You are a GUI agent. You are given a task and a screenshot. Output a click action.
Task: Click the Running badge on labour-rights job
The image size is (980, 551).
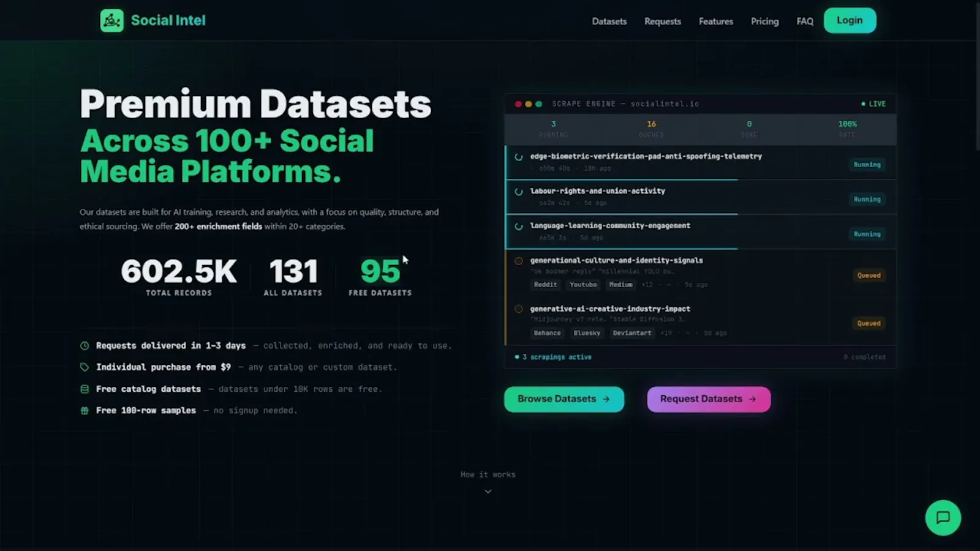point(867,200)
